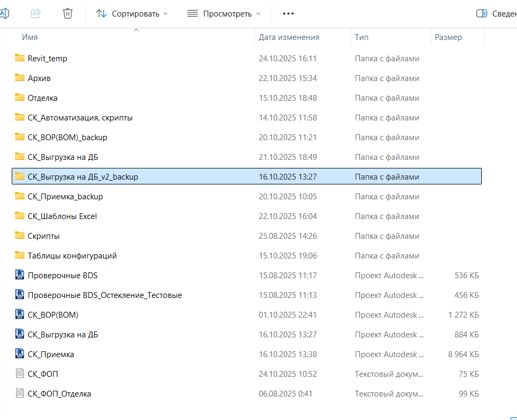This screenshot has height=420, width=517.
Task: Click the СК_Приемка Revit file icon
Action: pos(20,354)
